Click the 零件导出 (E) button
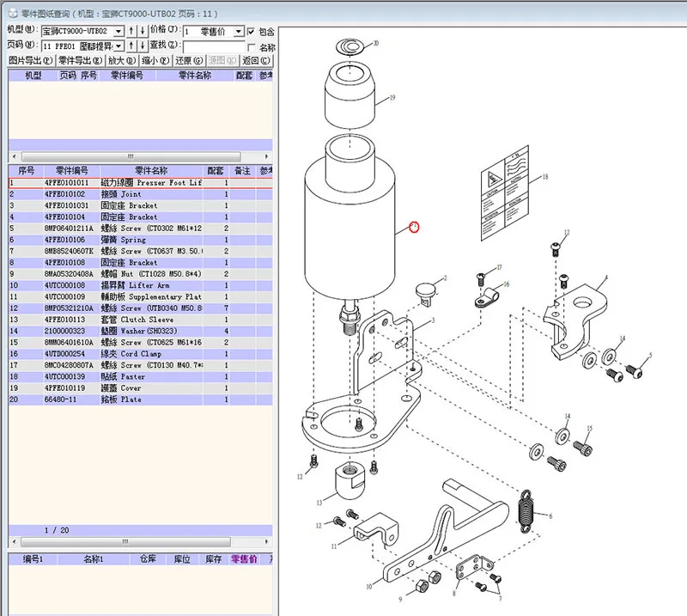Image resolution: width=687 pixels, height=616 pixels. pos(80,60)
